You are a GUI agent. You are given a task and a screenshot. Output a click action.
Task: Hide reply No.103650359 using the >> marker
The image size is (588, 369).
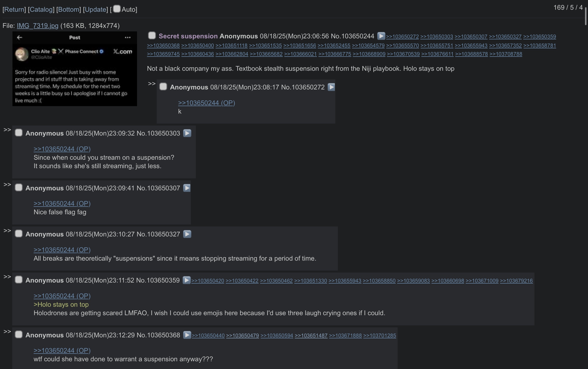click(7, 277)
